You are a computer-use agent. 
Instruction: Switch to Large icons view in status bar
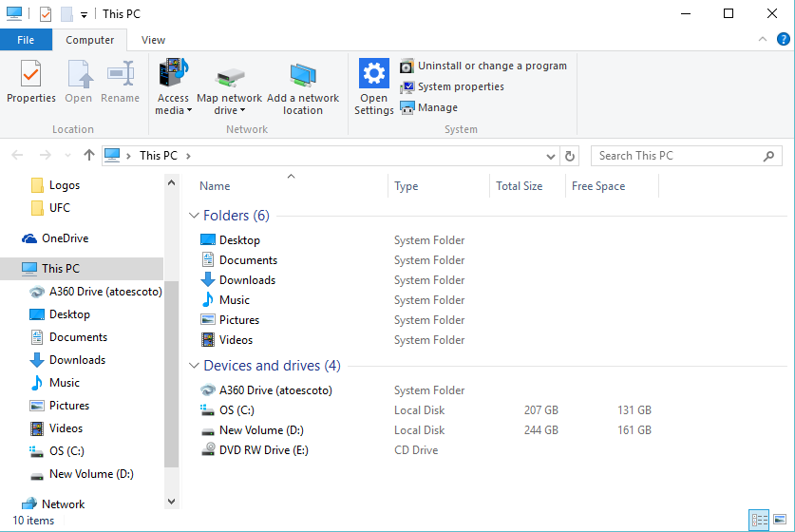pos(780,520)
